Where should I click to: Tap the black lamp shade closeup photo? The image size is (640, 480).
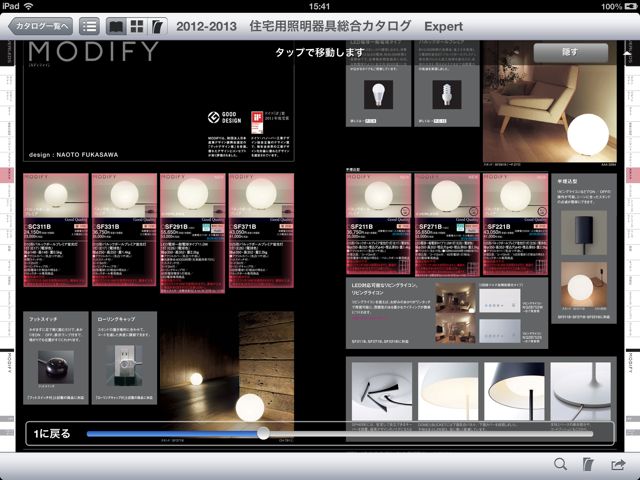(x=514, y=391)
